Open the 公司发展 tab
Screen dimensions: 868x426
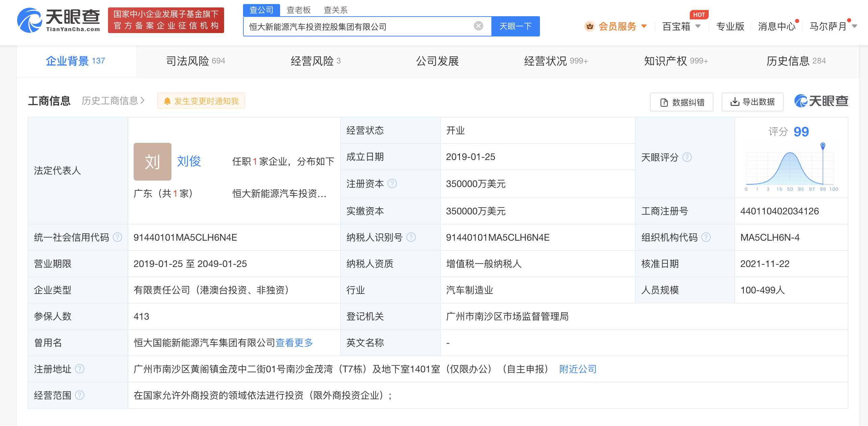tap(437, 61)
